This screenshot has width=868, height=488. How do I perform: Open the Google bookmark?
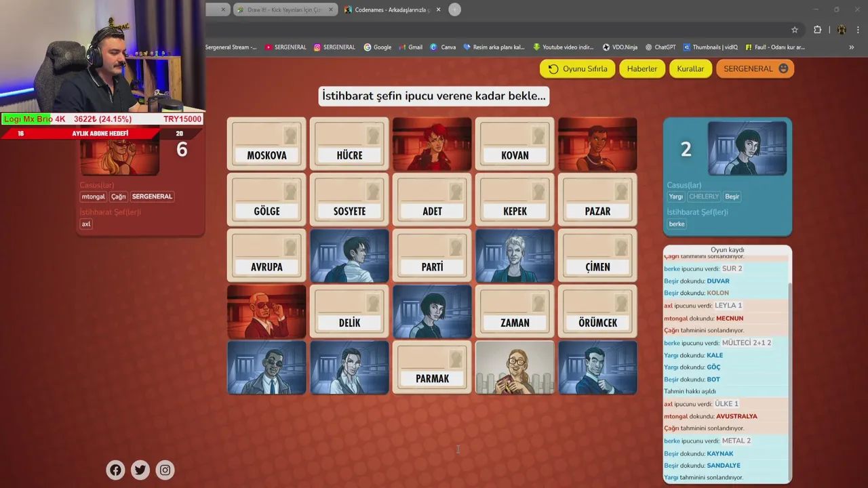[377, 47]
